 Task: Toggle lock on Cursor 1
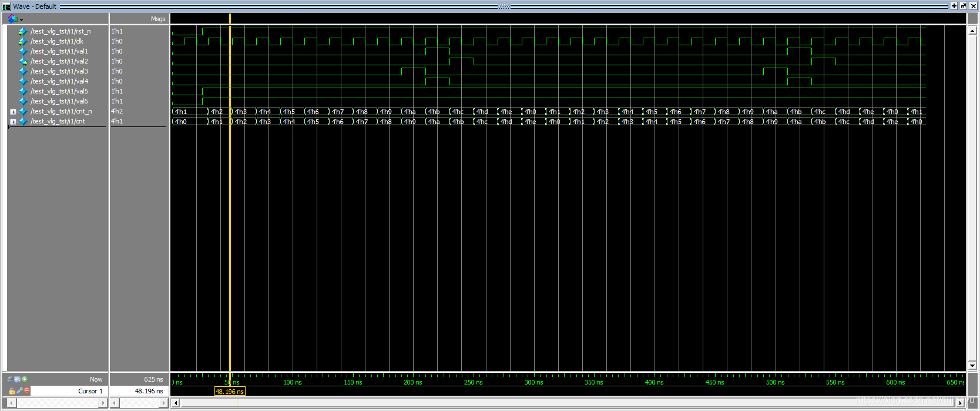[12, 391]
